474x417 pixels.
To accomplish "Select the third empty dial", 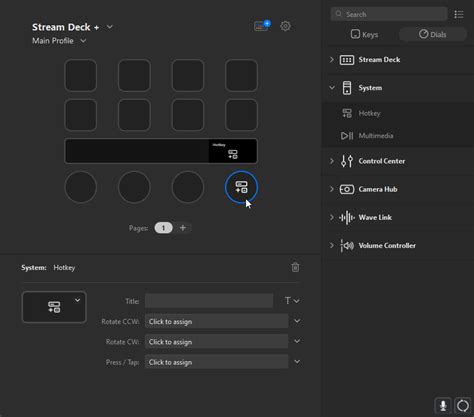I will tap(188, 187).
